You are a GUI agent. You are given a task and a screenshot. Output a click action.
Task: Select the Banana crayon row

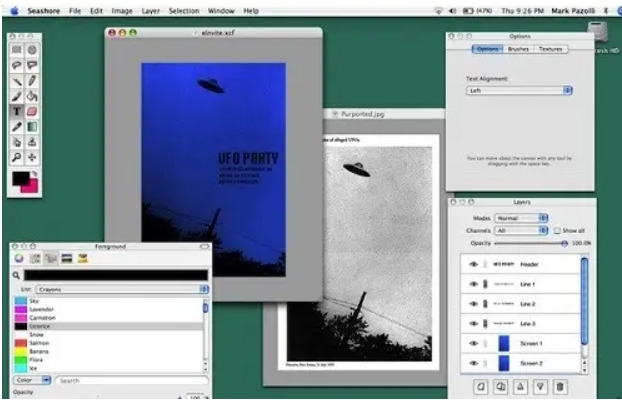click(x=108, y=351)
